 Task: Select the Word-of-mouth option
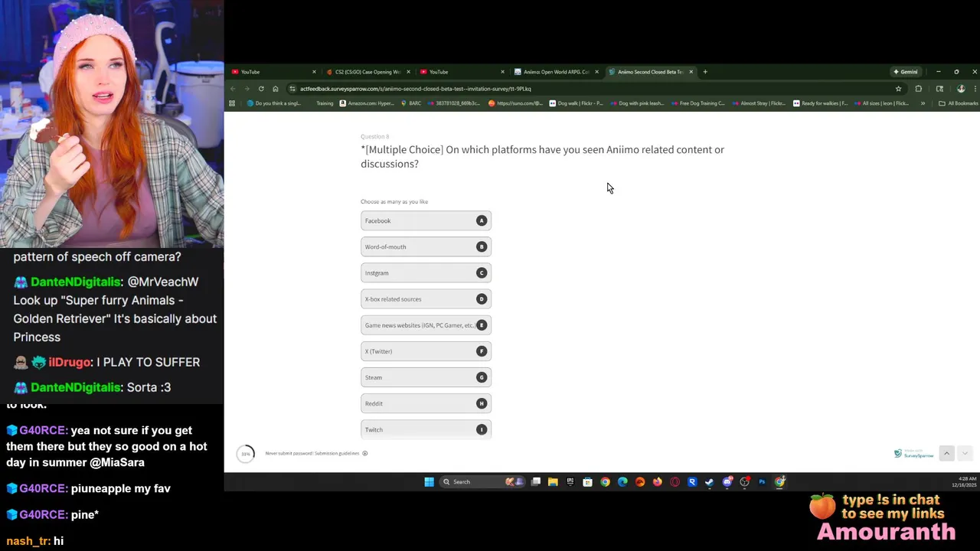(x=426, y=246)
